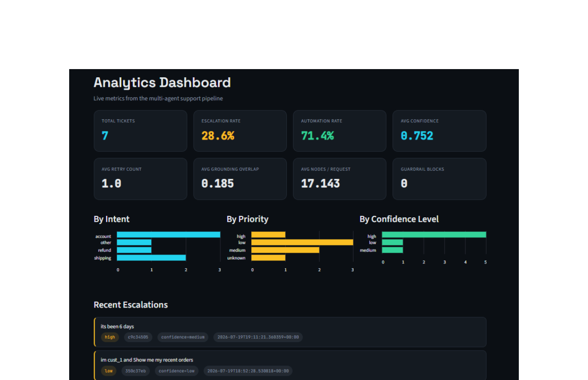The width and height of the screenshot is (588, 380).
Task: Select the medium bar in By Priority chart
Action: tap(285, 250)
